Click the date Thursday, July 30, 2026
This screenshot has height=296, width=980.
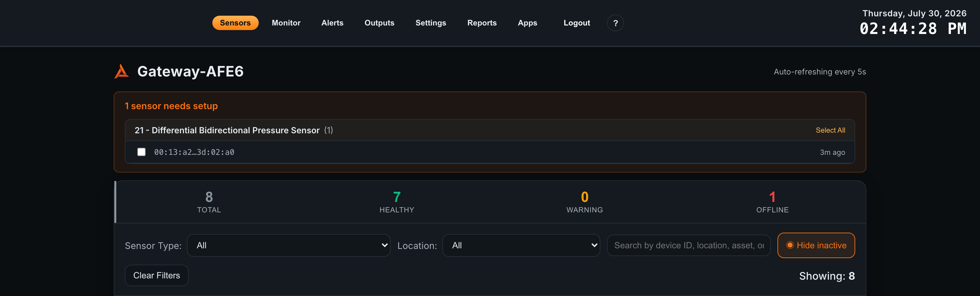(x=914, y=13)
